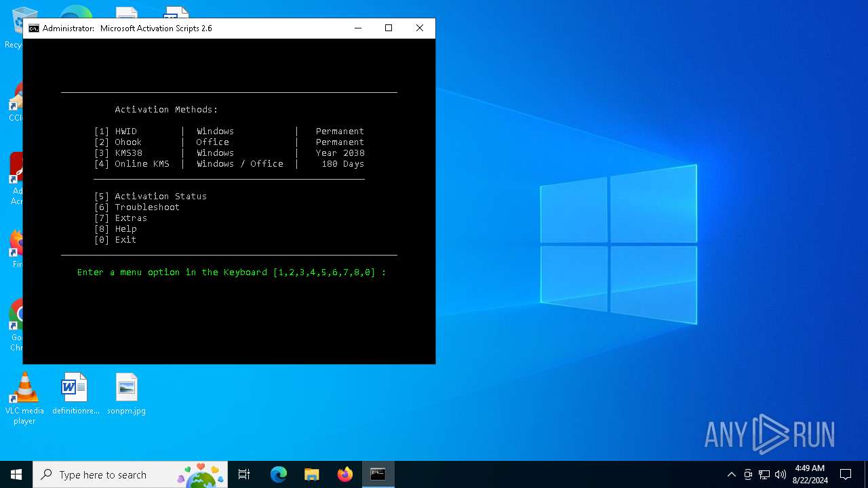Click the [0] Exit line
868x488 pixels.
click(x=115, y=240)
